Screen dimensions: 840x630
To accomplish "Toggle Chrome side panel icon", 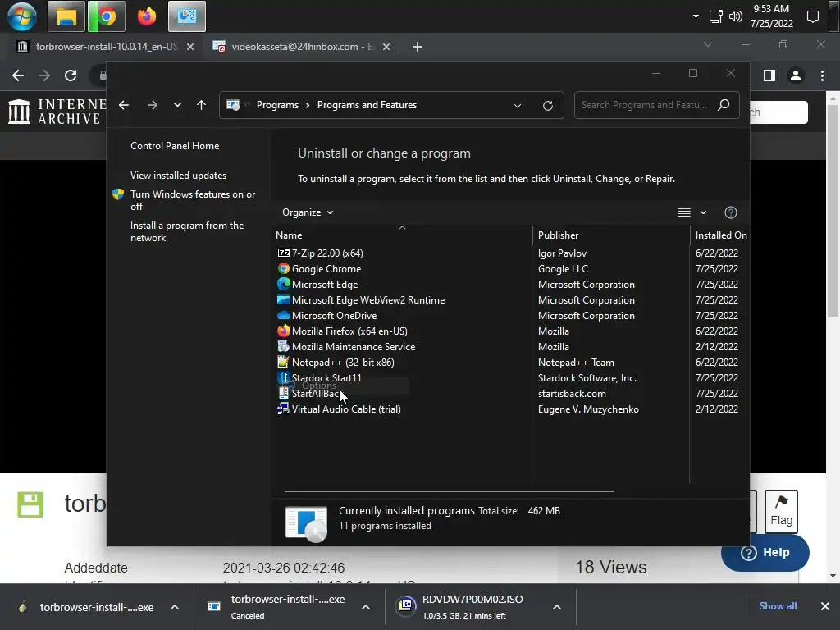I will 769,75.
